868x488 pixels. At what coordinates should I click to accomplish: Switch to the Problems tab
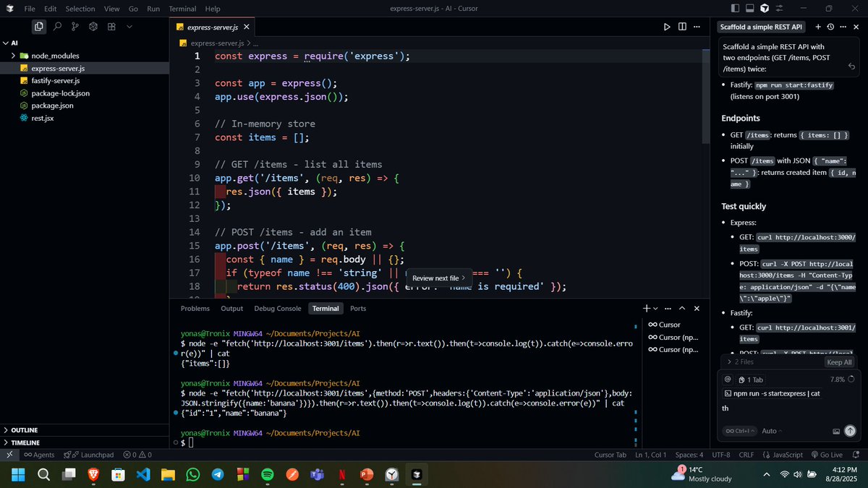pyautogui.click(x=195, y=308)
